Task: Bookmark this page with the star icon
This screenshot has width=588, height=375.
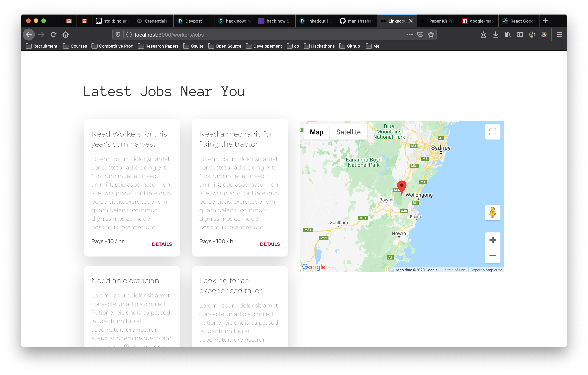Action: pos(431,35)
